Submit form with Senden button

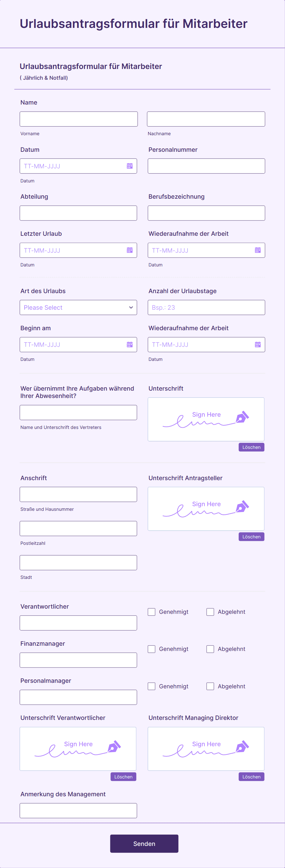pyautogui.click(x=144, y=844)
